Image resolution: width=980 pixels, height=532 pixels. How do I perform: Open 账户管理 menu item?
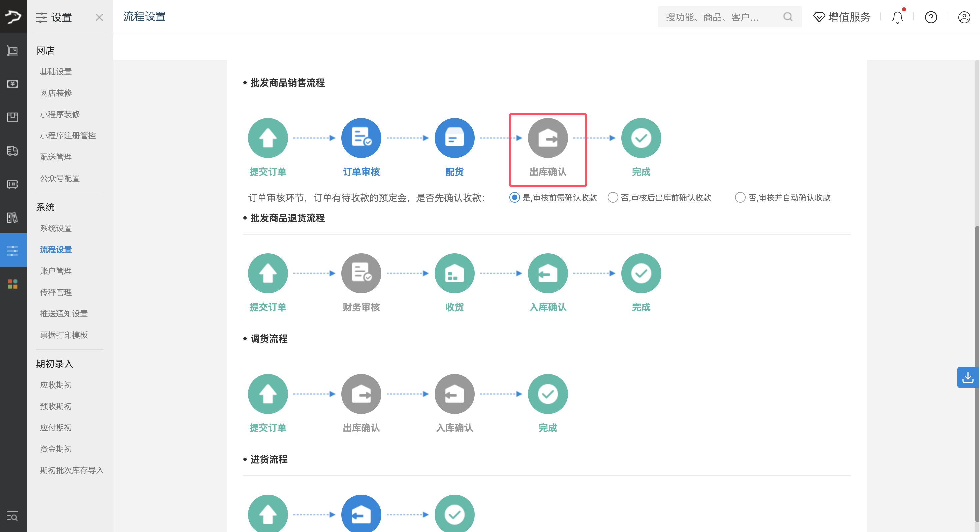tap(56, 271)
